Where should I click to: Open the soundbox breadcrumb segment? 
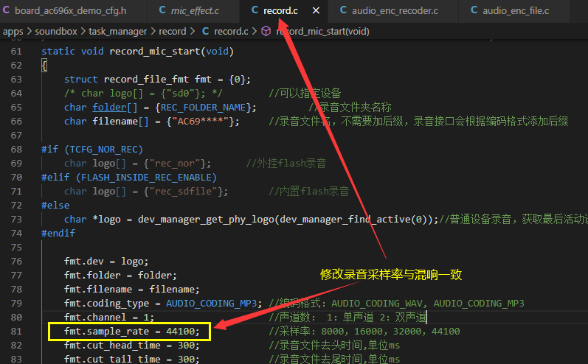pos(56,32)
